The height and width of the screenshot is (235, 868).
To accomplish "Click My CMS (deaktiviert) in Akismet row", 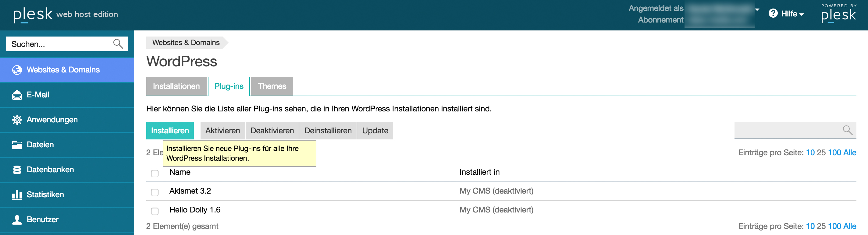I will [496, 191].
